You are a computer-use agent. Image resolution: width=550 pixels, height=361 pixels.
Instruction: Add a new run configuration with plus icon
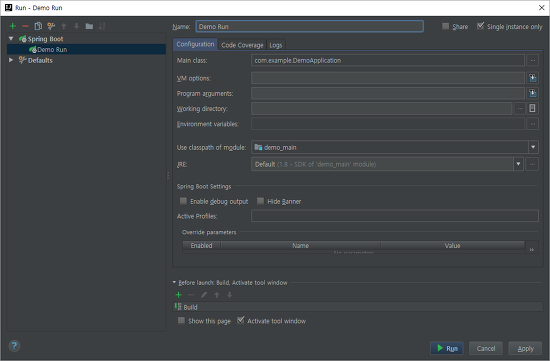13,26
